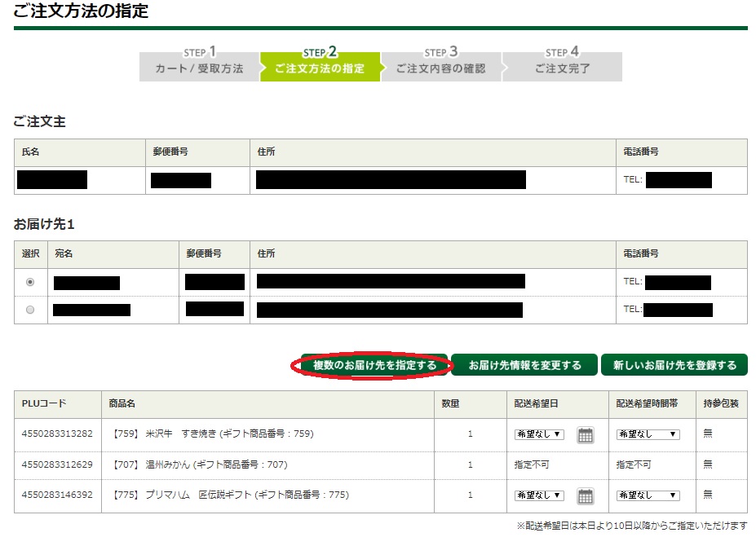Screen dimensions: 756x537
Task: Click 指定不可 under 配送希望日 column
Action: coord(532,464)
